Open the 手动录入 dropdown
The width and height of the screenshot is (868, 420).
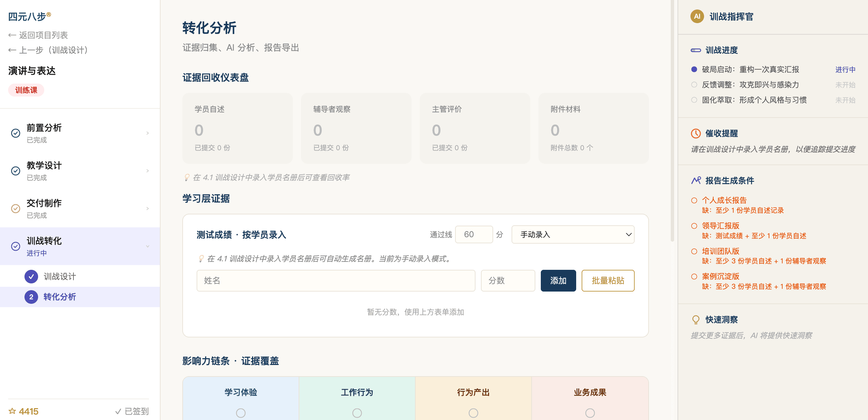point(572,234)
